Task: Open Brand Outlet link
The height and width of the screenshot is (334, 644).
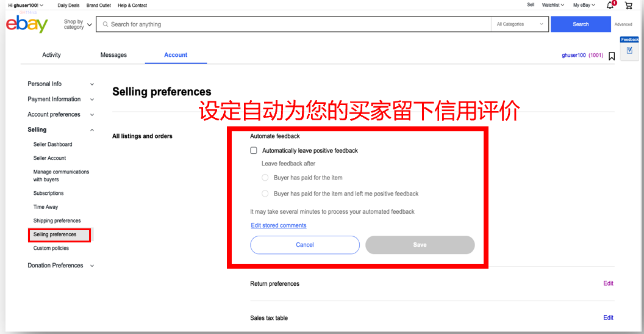Action: pos(99,5)
